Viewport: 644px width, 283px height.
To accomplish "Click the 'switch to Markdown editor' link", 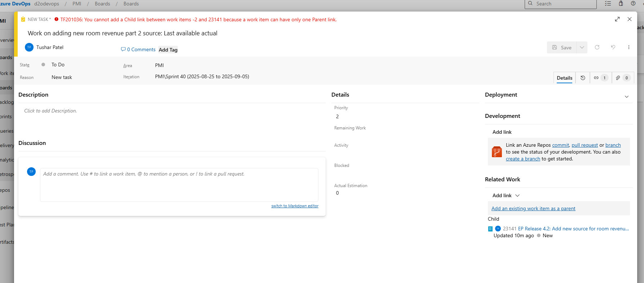I will (x=295, y=206).
